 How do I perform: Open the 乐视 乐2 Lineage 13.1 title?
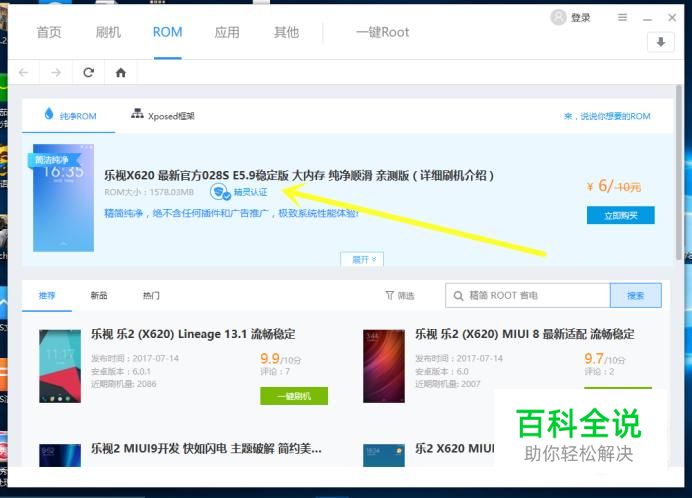(x=193, y=334)
